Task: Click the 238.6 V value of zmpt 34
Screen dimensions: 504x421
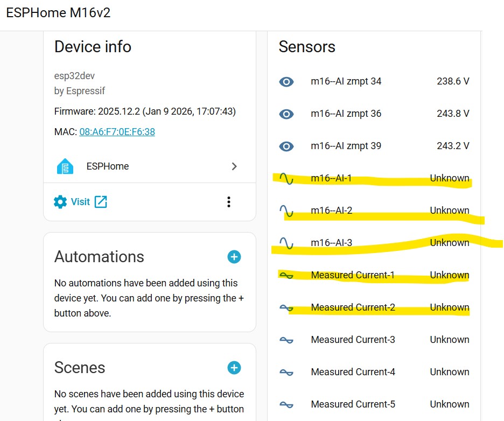Action: 453,82
